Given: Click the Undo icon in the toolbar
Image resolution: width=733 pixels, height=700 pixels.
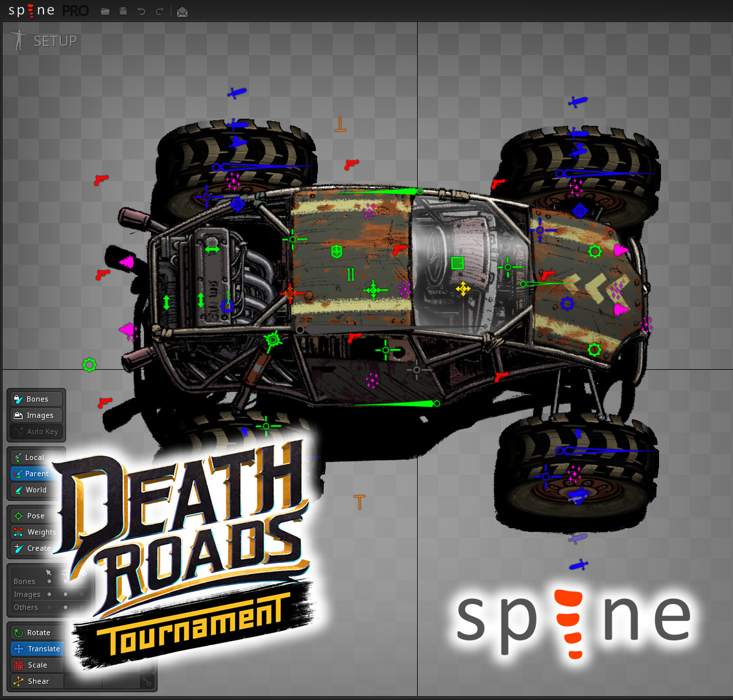Looking at the screenshot, I should click(x=141, y=10).
